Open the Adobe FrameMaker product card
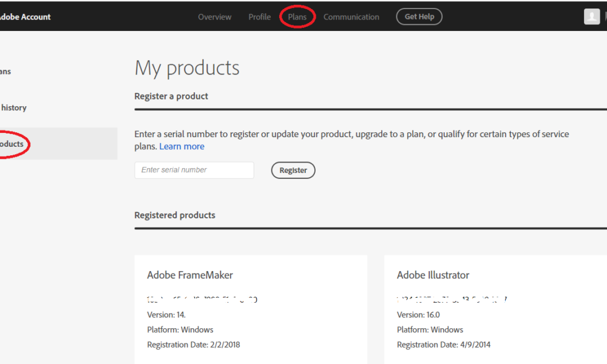The image size is (607, 364). (190, 275)
